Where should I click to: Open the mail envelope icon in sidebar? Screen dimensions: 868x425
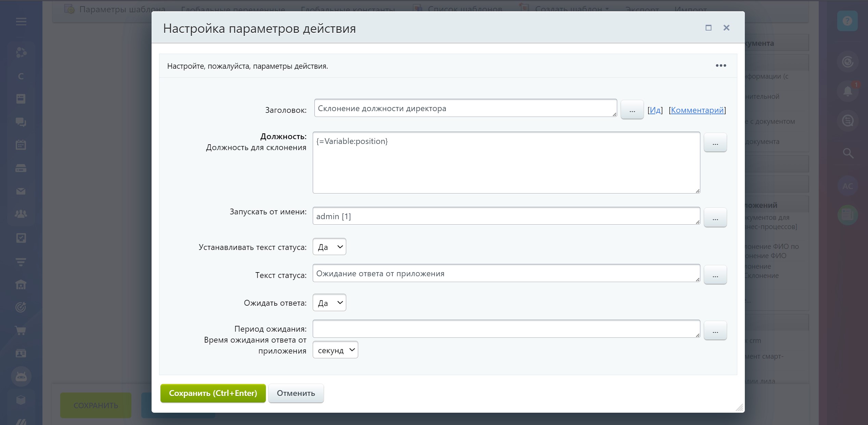pyautogui.click(x=21, y=191)
